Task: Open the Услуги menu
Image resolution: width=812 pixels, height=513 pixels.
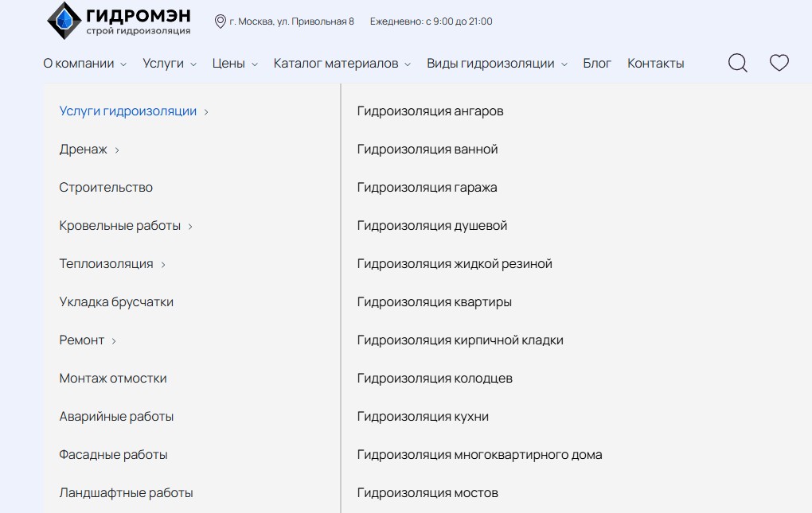Action: tap(163, 63)
